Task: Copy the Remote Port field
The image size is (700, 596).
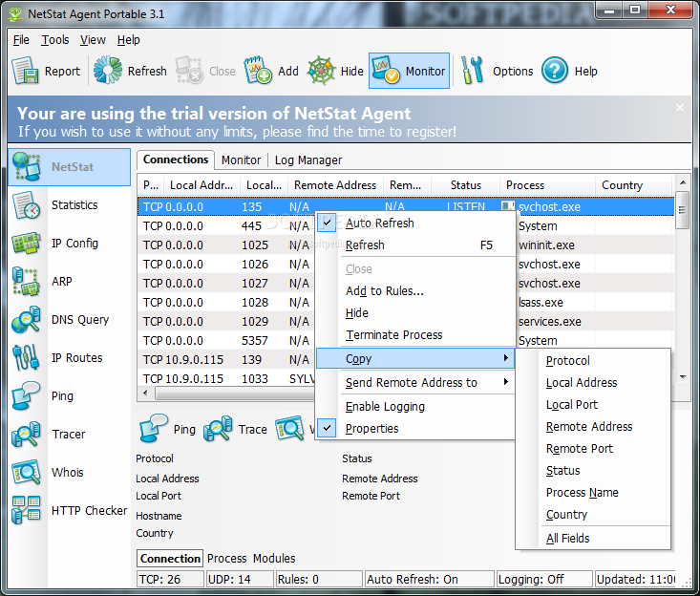Action: click(593, 449)
